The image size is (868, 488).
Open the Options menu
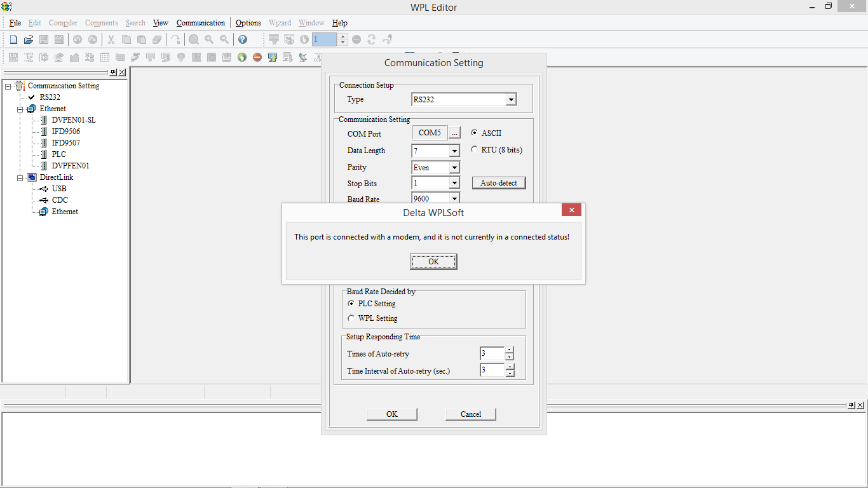pyautogui.click(x=248, y=23)
